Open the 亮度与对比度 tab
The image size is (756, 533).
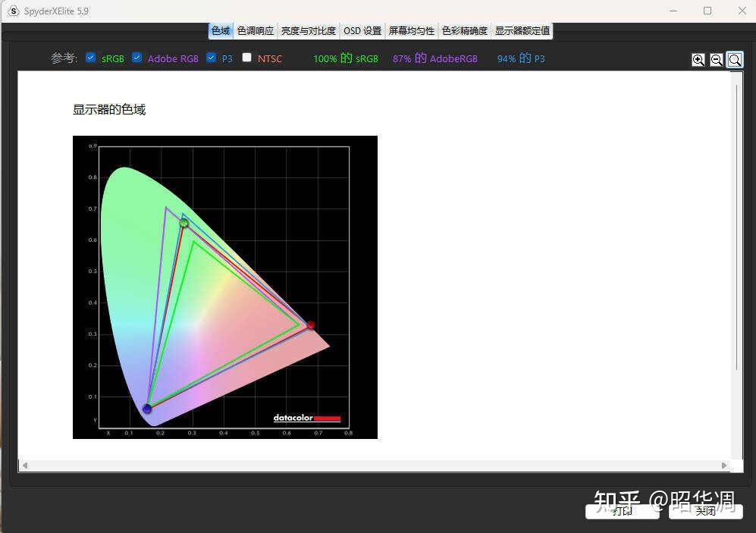309,31
